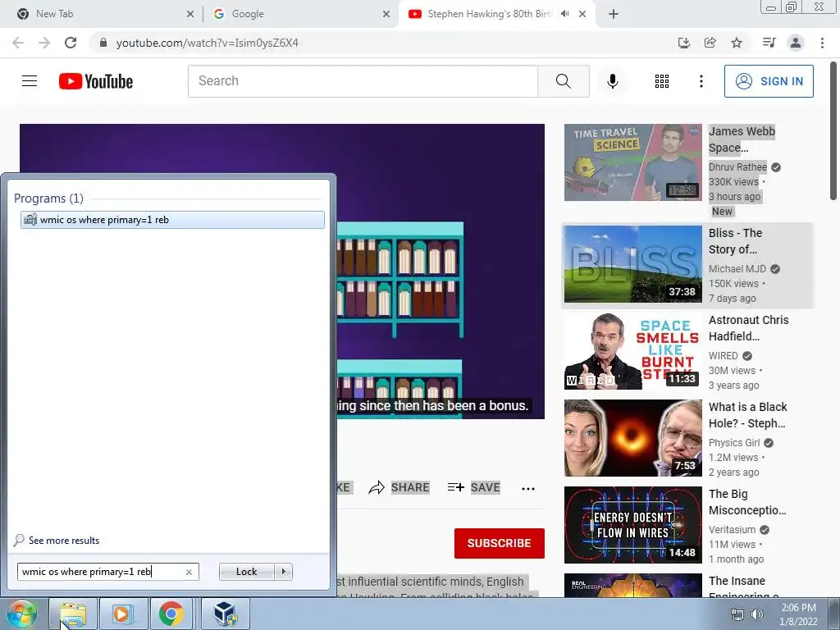Click the Chrome taskbar icon

coord(171,614)
